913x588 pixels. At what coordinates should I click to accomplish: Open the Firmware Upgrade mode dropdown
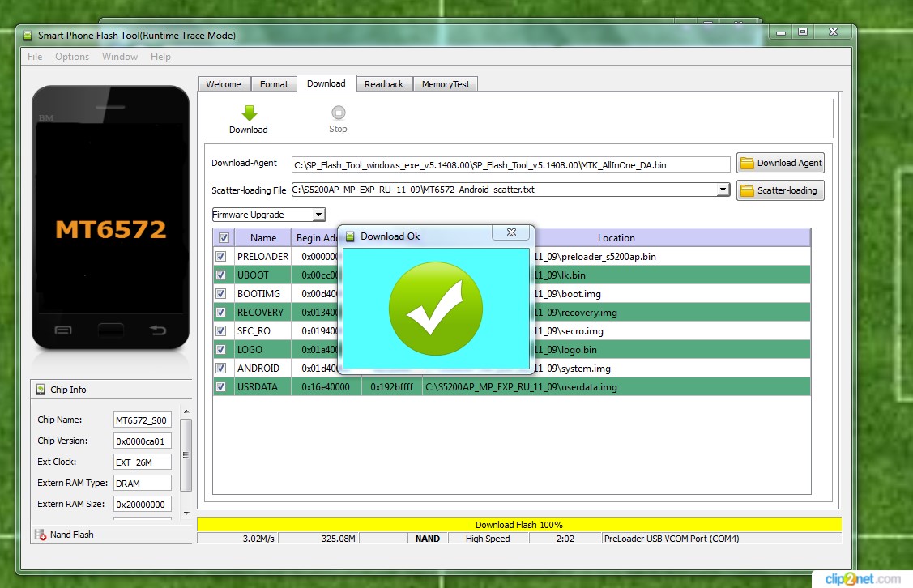318,215
